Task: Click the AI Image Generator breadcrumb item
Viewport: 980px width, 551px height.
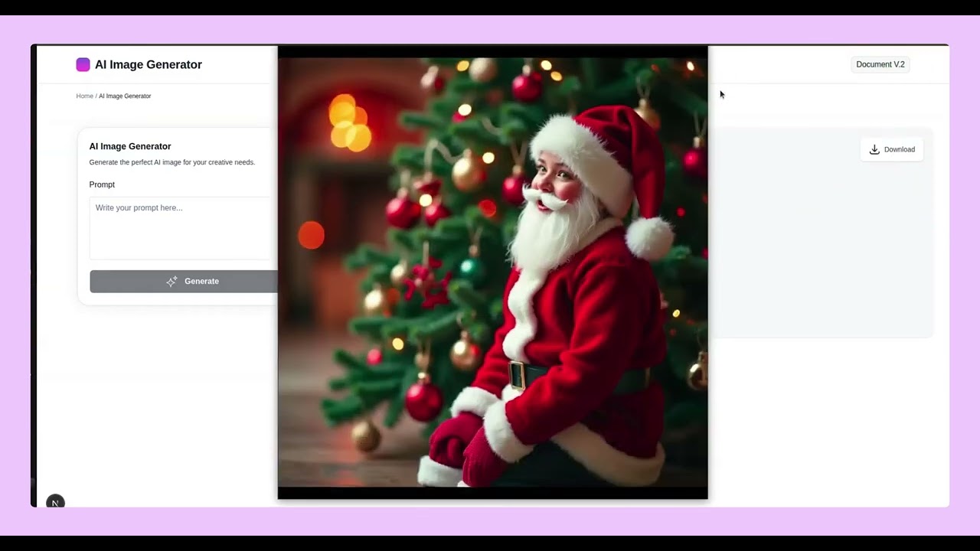Action: [125, 96]
